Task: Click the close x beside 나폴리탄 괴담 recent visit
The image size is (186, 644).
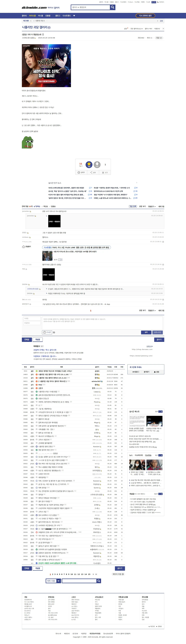Action: 47,21
